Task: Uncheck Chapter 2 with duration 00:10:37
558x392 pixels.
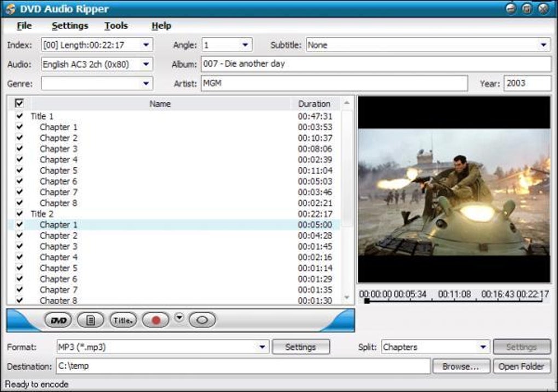Action: click(20, 138)
